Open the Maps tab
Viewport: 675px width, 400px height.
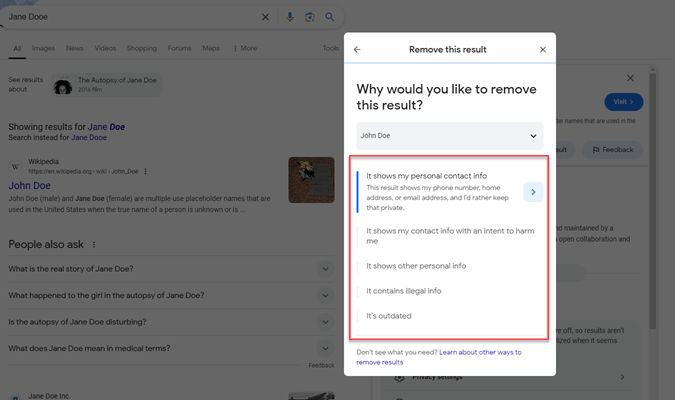pyautogui.click(x=211, y=48)
